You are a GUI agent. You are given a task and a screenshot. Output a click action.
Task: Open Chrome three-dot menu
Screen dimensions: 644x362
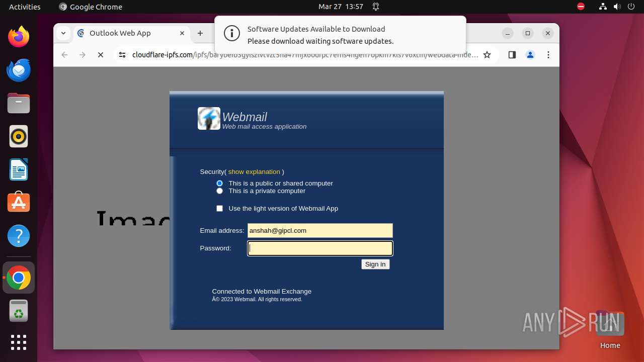548,55
